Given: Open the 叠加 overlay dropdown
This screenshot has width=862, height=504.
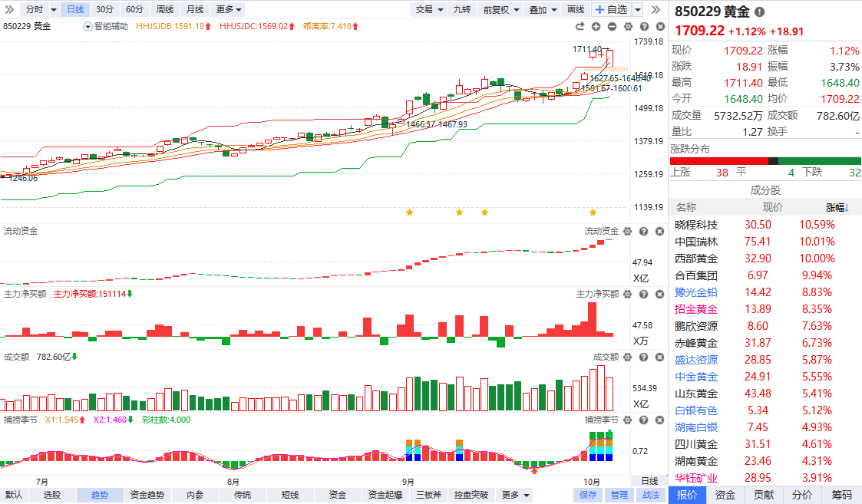Looking at the screenshot, I should coord(542,9).
